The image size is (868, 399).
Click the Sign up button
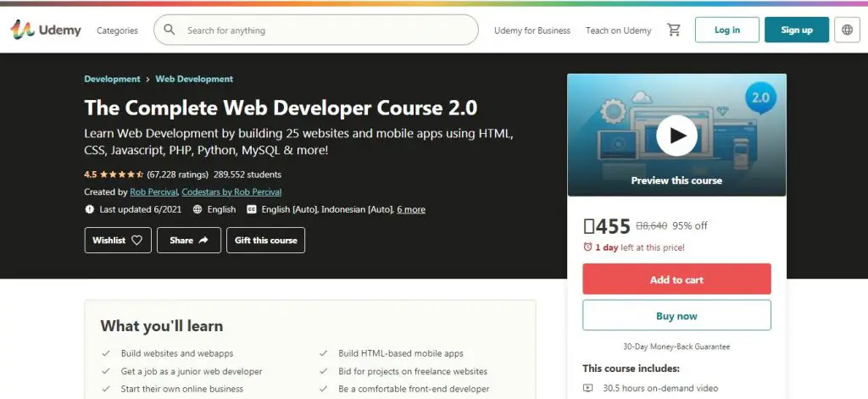tap(796, 30)
